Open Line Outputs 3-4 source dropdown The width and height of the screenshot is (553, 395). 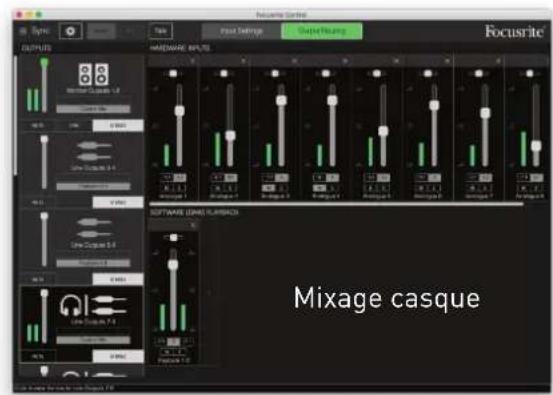point(93,186)
